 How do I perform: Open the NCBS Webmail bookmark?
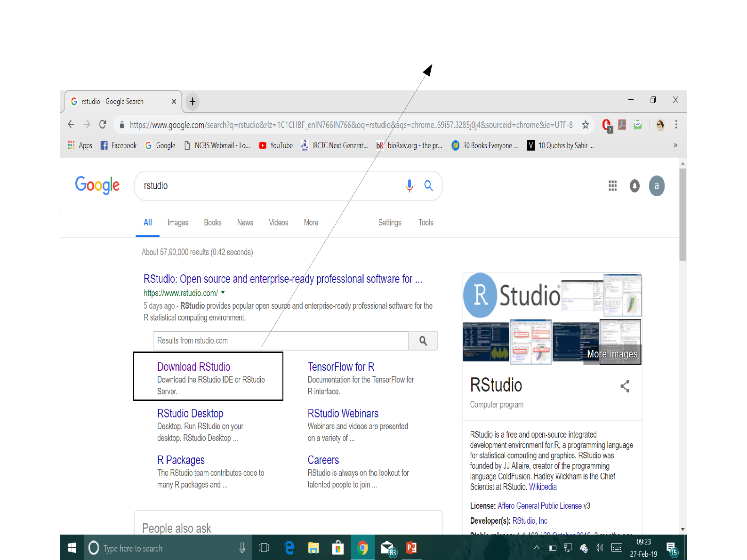[217, 145]
